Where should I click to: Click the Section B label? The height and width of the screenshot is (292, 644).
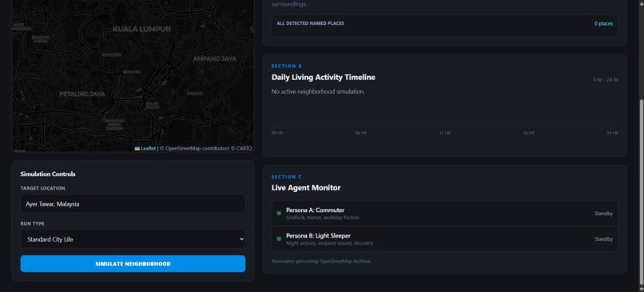(287, 66)
